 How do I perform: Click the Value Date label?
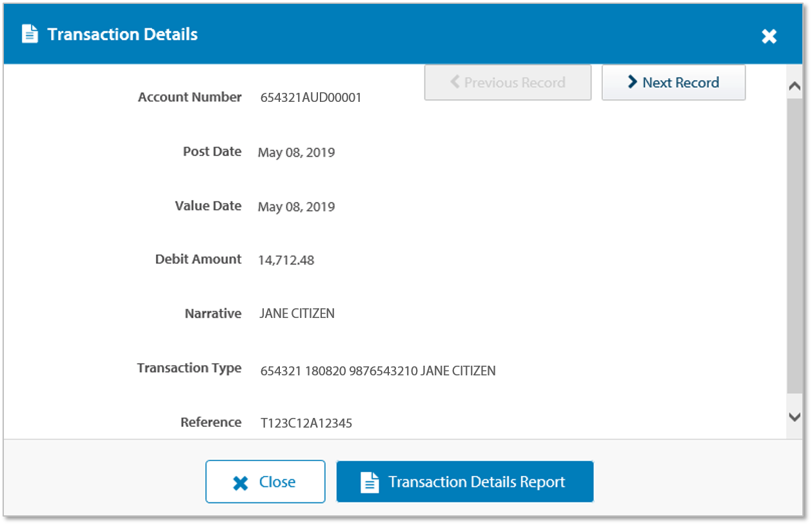[208, 206]
